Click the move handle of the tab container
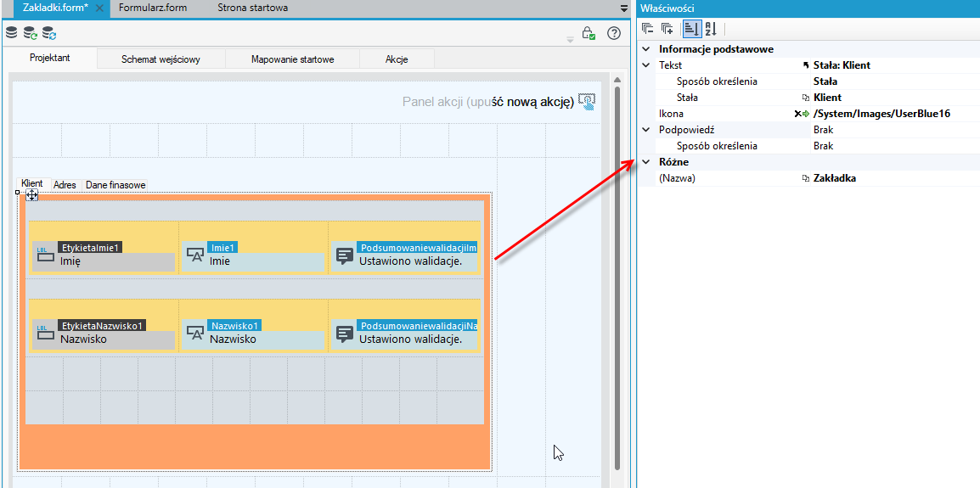This screenshot has height=488, width=980. [31, 195]
